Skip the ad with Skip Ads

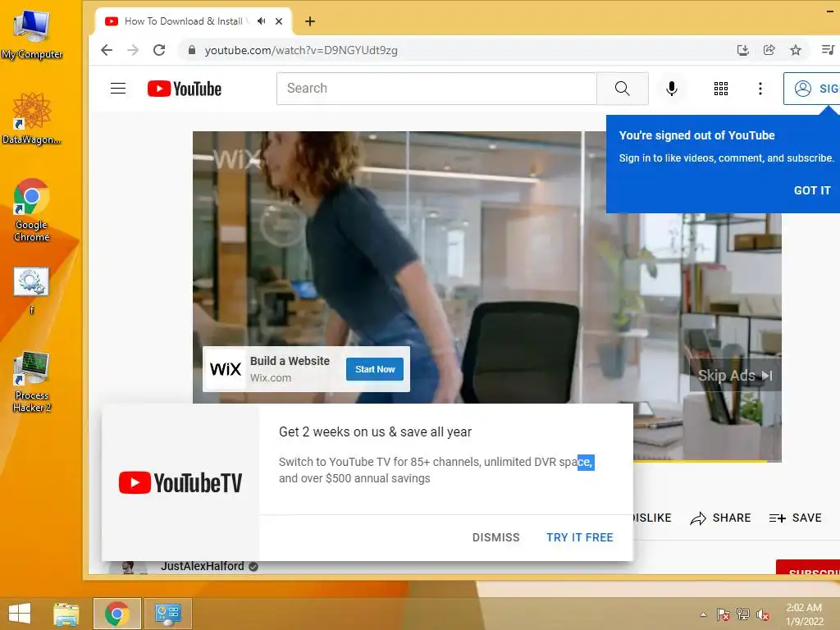734,376
